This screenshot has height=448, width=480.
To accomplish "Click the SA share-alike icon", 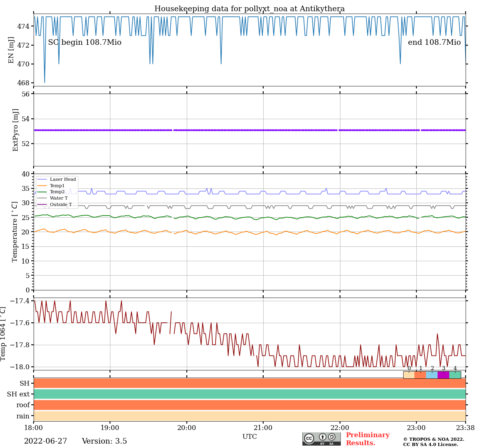I will click(332, 437).
